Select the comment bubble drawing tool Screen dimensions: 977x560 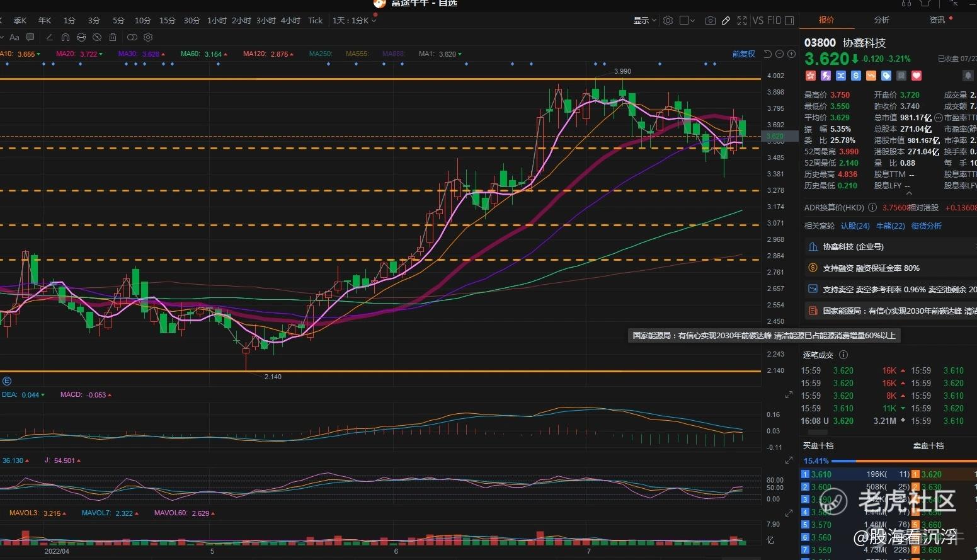30,37
